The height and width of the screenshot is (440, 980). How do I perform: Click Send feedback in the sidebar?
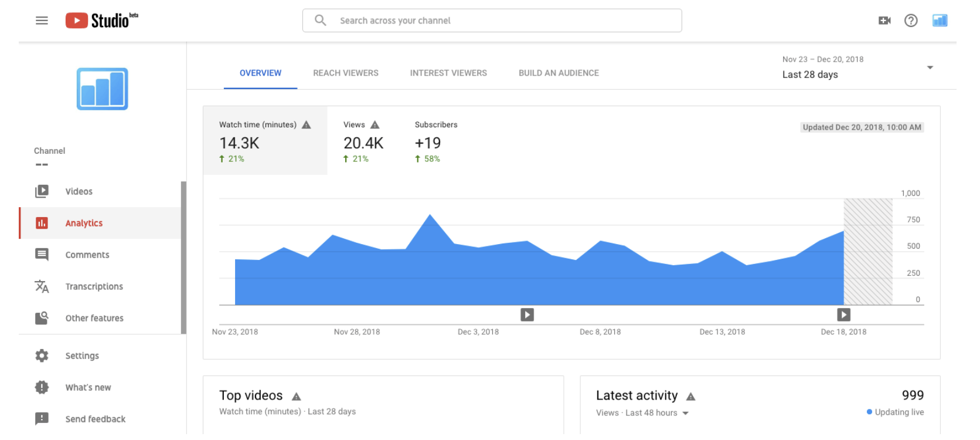click(x=96, y=419)
